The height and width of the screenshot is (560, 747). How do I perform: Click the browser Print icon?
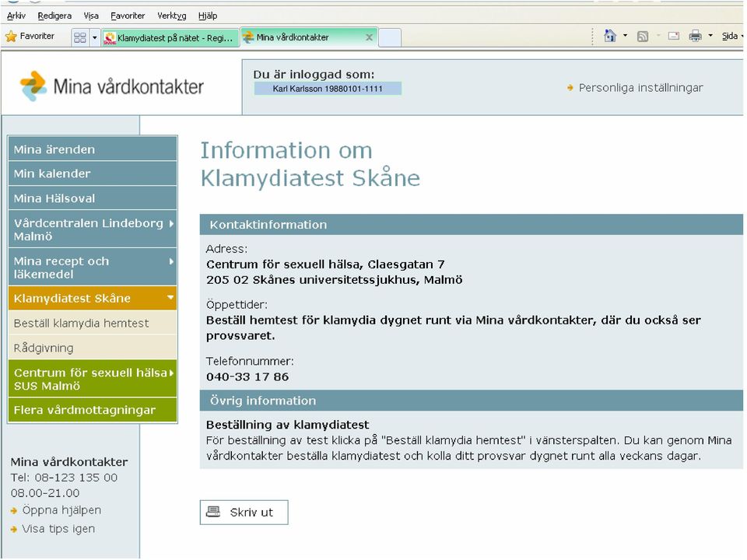[x=695, y=36]
